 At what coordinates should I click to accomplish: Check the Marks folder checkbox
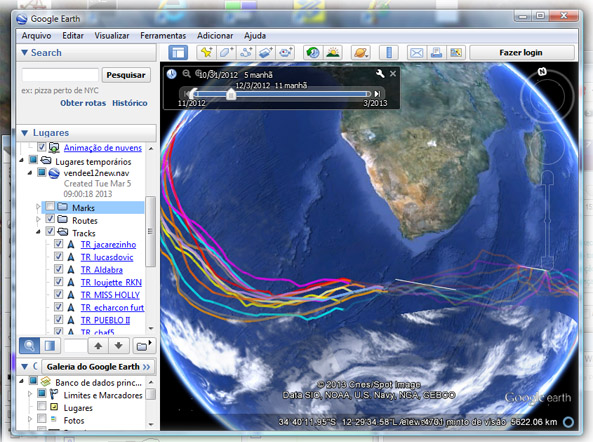50,206
